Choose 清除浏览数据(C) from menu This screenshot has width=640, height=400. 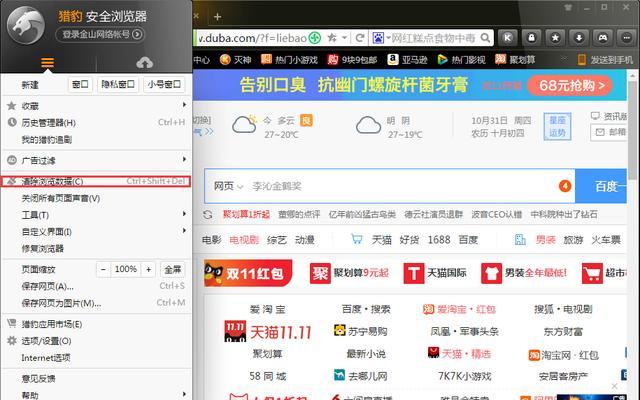click(x=96, y=181)
